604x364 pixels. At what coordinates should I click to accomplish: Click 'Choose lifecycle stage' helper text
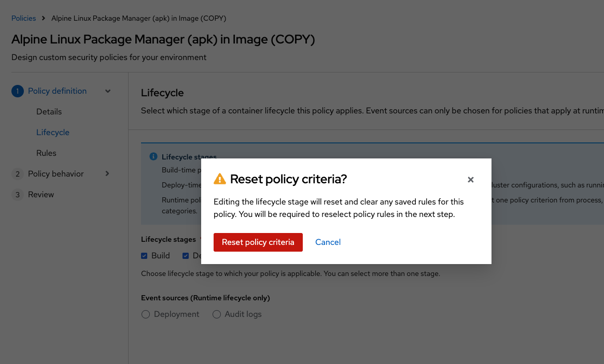pyautogui.click(x=290, y=273)
